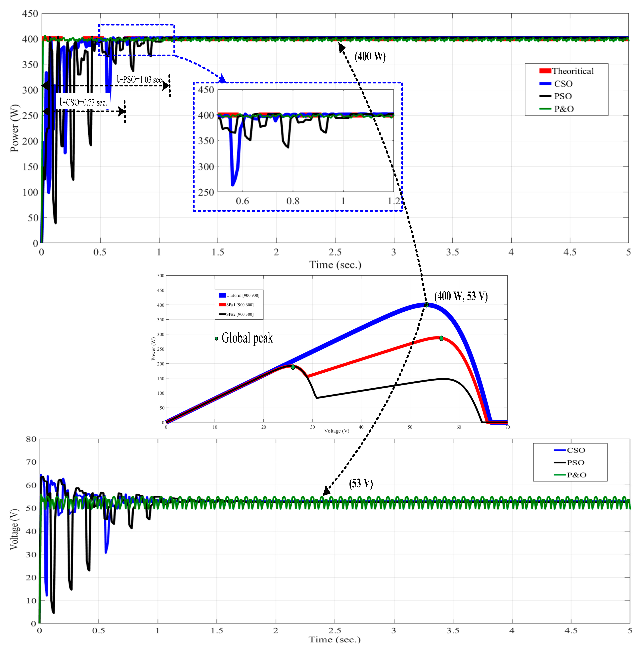Viewport: 644px width, 650px height.
Task: Click the PSO entry in the top legend
Action: [x=563, y=96]
